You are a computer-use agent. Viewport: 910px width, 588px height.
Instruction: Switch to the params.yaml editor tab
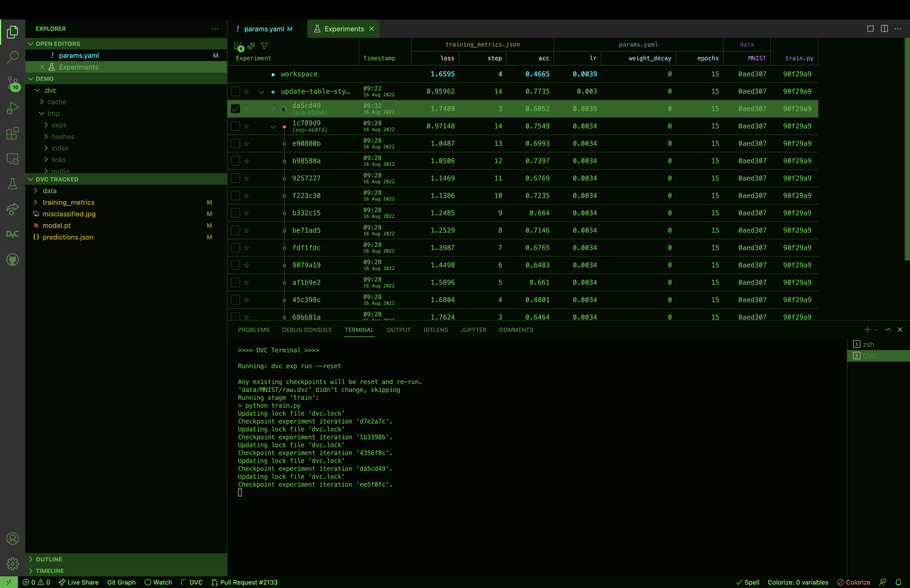point(264,29)
